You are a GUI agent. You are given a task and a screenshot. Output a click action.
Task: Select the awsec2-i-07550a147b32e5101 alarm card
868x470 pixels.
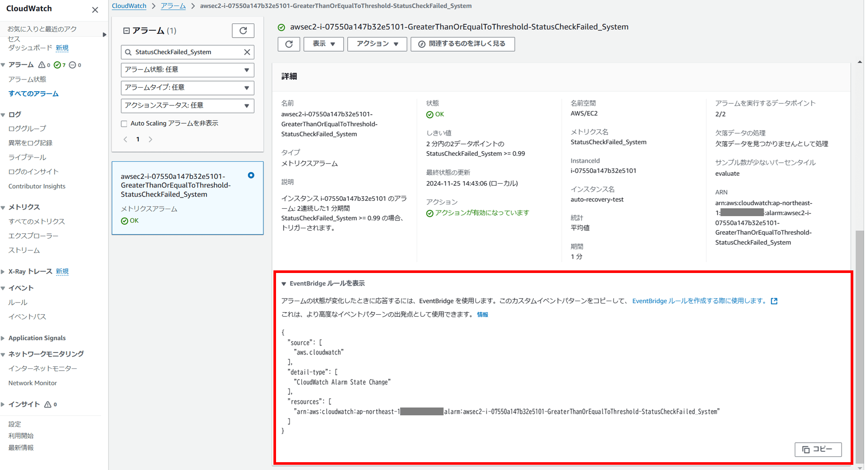[x=187, y=198]
